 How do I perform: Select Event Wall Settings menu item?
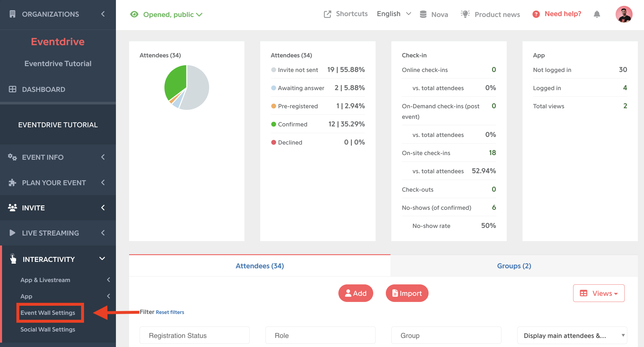(48, 312)
